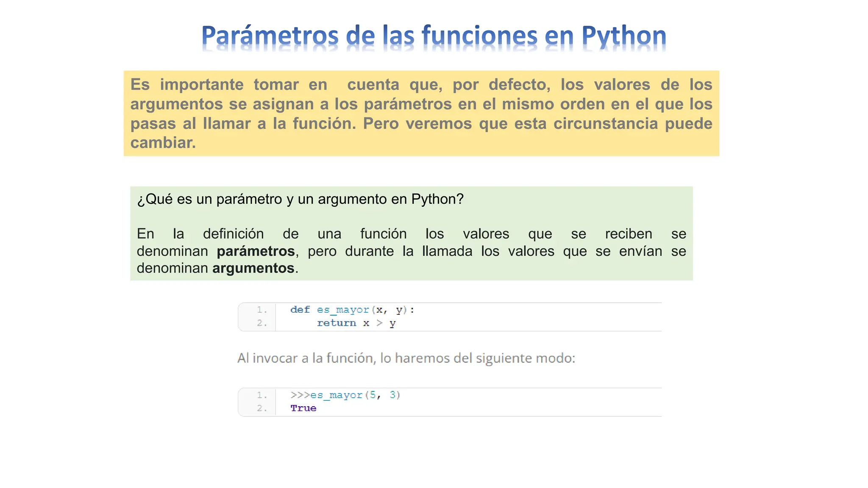Click line number 2 in second code block
The image size is (868, 488).
point(262,408)
